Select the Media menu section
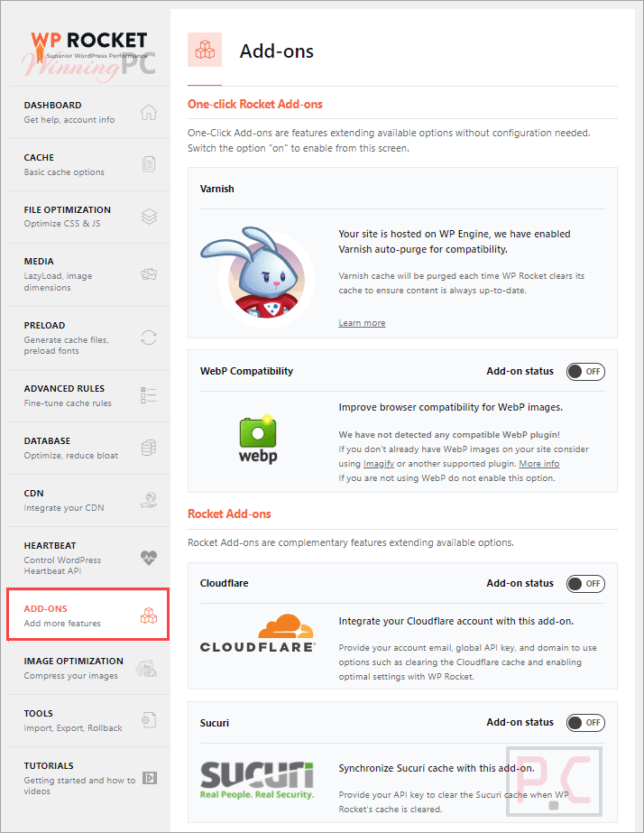Image resolution: width=644 pixels, height=833 pixels. tap(89, 274)
